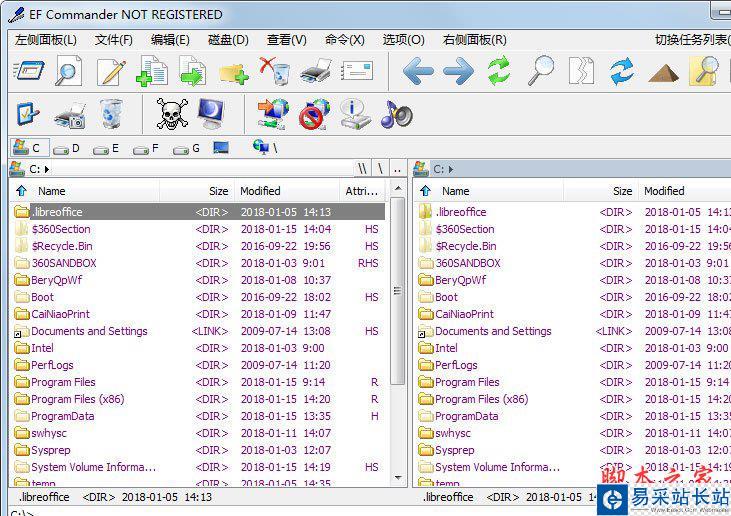
Task: Expand right panel C: path arrow
Action: point(451,169)
